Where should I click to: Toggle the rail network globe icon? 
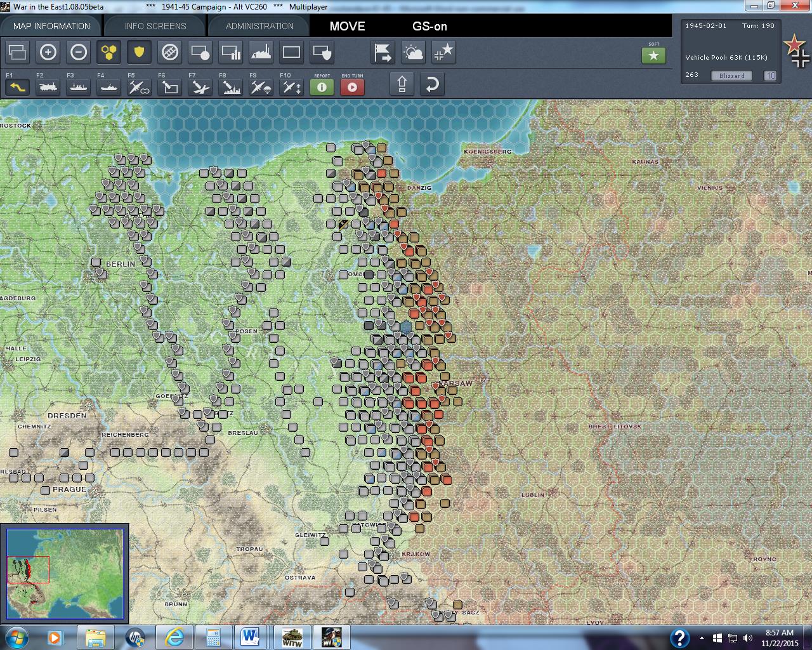[169, 52]
